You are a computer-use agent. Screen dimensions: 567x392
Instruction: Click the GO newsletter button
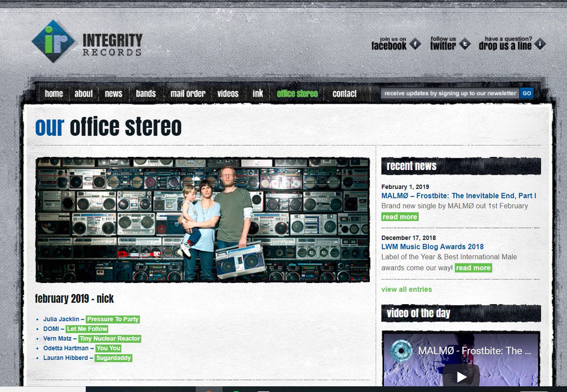(x=527, y=93)
